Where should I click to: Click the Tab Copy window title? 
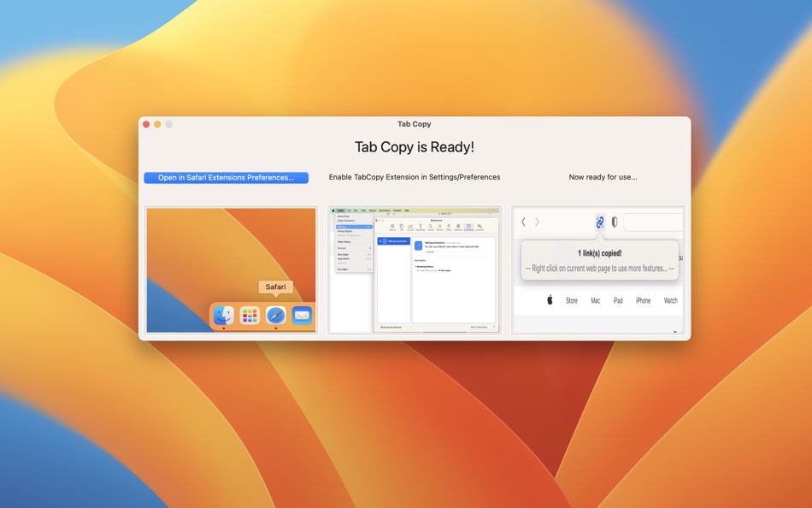(415, 124)
